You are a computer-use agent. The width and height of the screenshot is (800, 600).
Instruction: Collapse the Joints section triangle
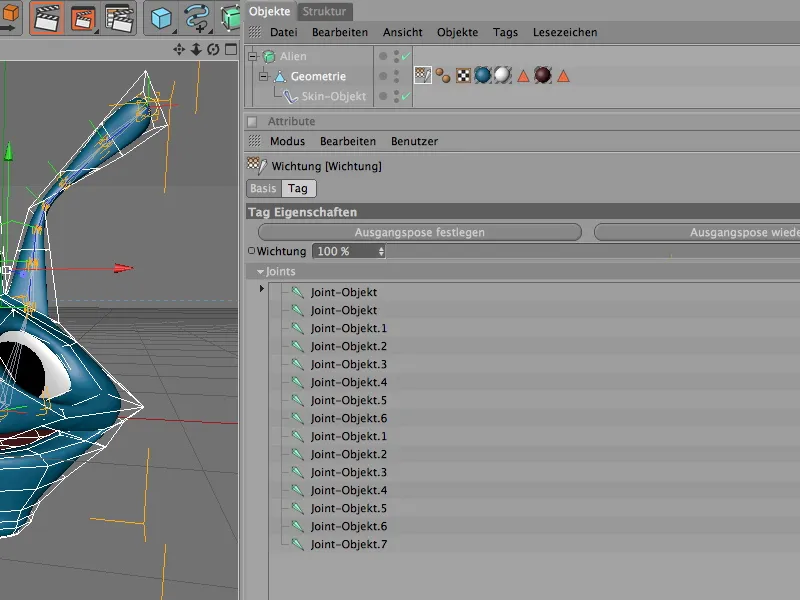[x=261, y=272]
